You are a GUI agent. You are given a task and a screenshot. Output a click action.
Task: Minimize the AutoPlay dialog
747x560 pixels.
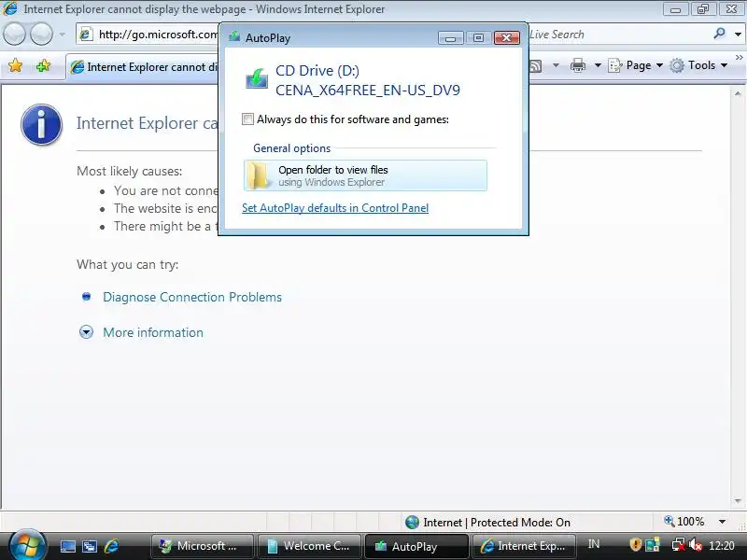click(x=450, y=37)
